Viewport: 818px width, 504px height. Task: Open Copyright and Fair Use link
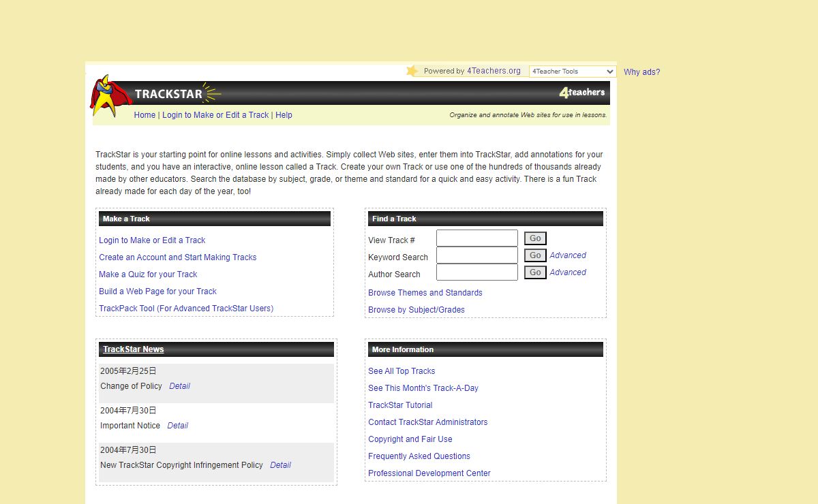tap(410, 439)
